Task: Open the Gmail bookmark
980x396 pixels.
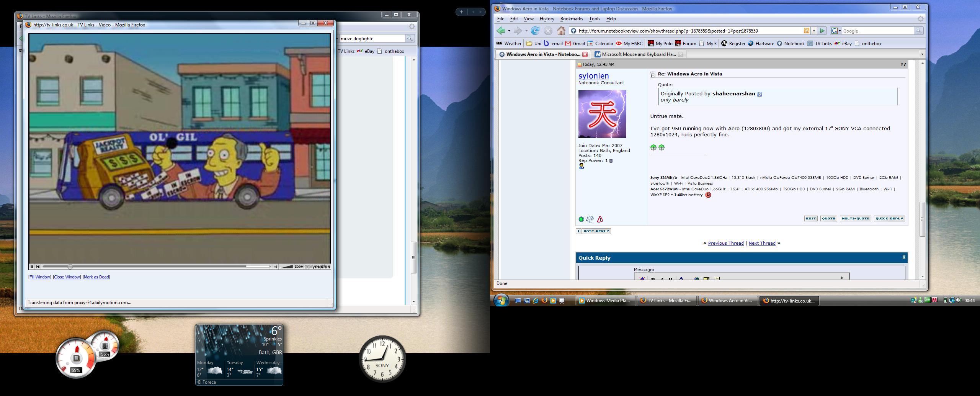Action: coord(575,43)
